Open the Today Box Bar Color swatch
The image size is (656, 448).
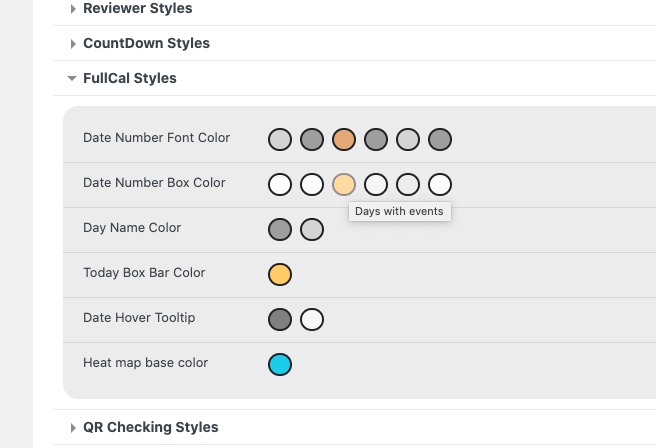click(280, 274)
